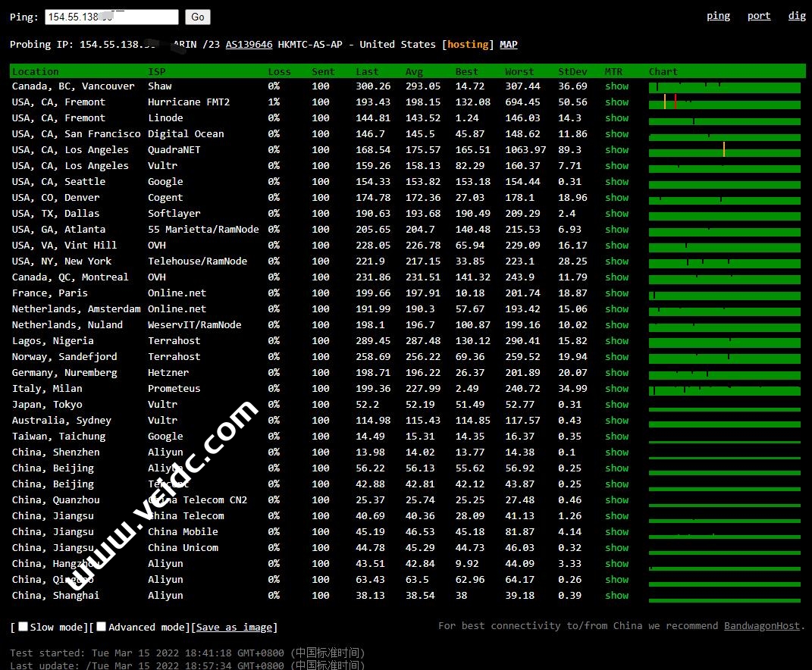Open the AS139646 network link

coord(249,45)
